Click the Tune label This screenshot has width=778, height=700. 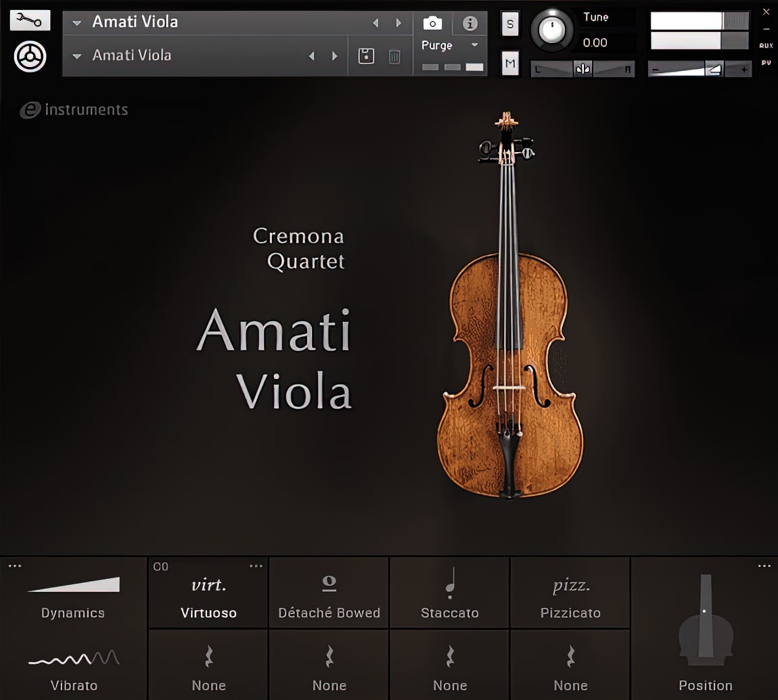(x=596, y=18)
